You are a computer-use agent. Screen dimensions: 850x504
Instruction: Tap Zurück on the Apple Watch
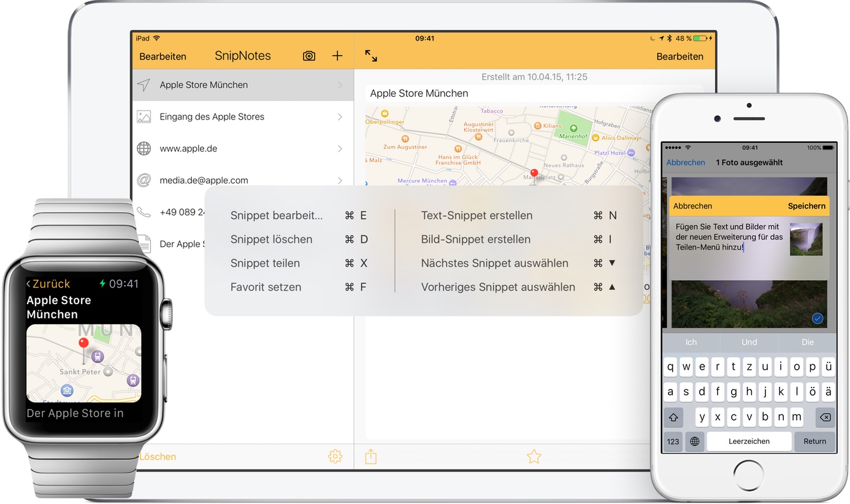coord(48,284)
